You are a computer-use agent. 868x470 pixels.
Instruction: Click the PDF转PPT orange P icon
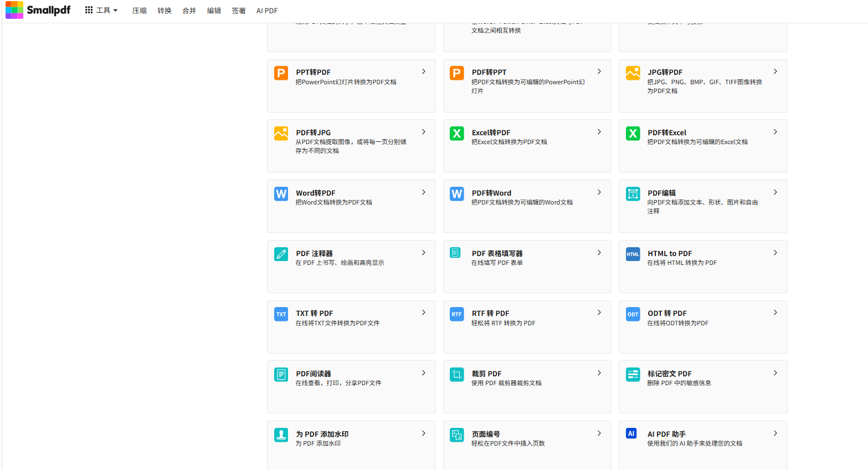coord(457,73)
